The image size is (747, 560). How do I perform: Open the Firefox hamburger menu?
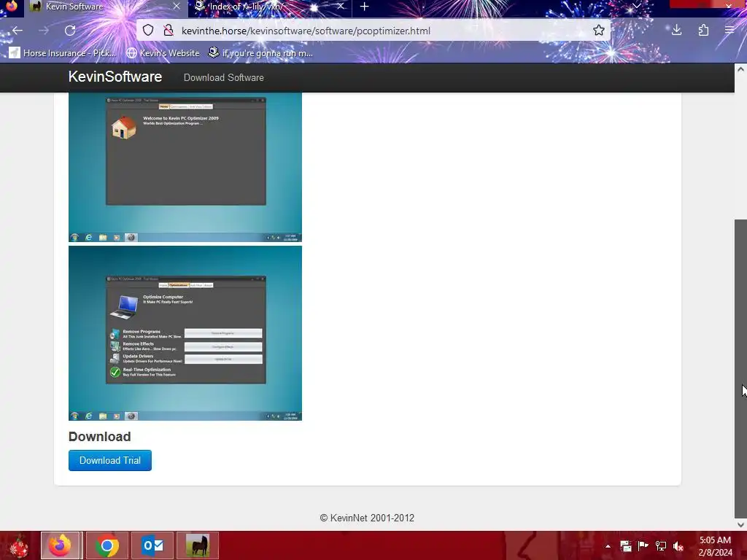[x=729, y=31]
